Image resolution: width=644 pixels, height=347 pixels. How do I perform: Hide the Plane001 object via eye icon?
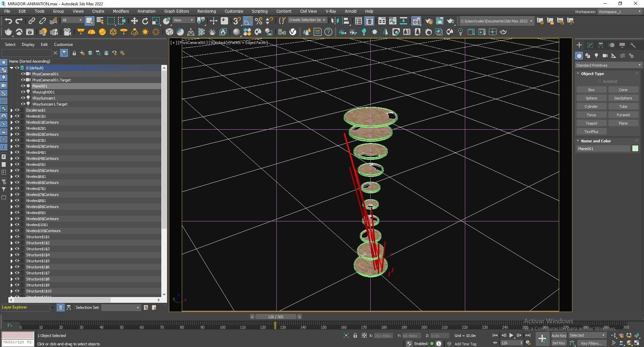click(23, 86)
